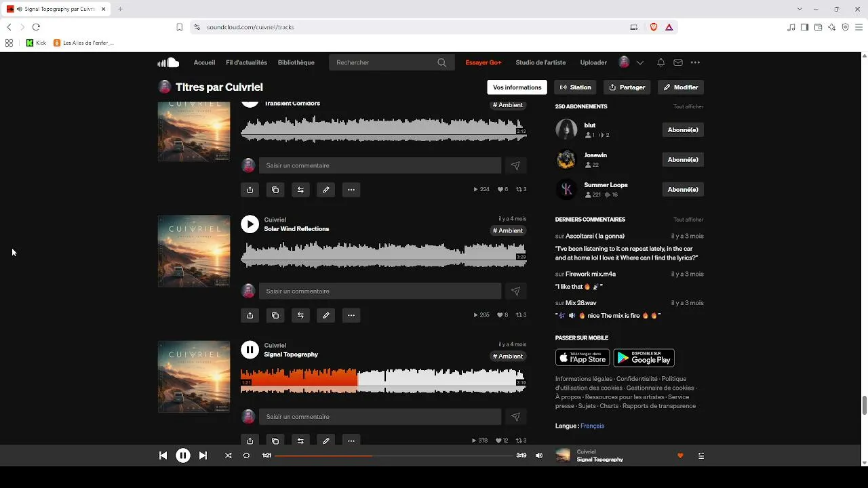Expand the user profile menu chevron

[640, 62]
